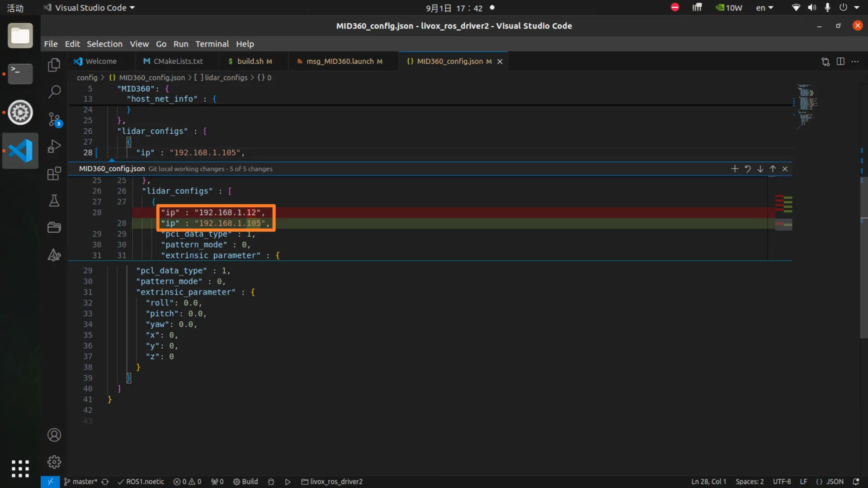Click the editor vertical scrollbar thumb
This screenshot has height=488, width=868.
coord(864,258)
